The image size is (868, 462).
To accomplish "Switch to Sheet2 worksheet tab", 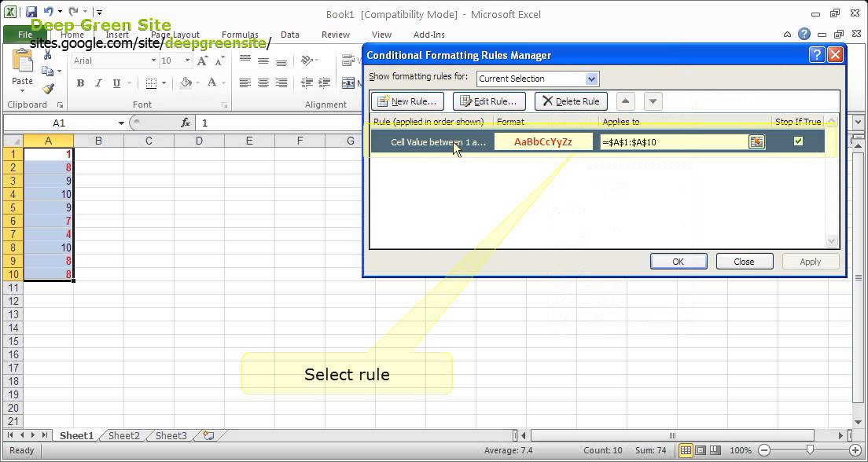I will (124, 436).
